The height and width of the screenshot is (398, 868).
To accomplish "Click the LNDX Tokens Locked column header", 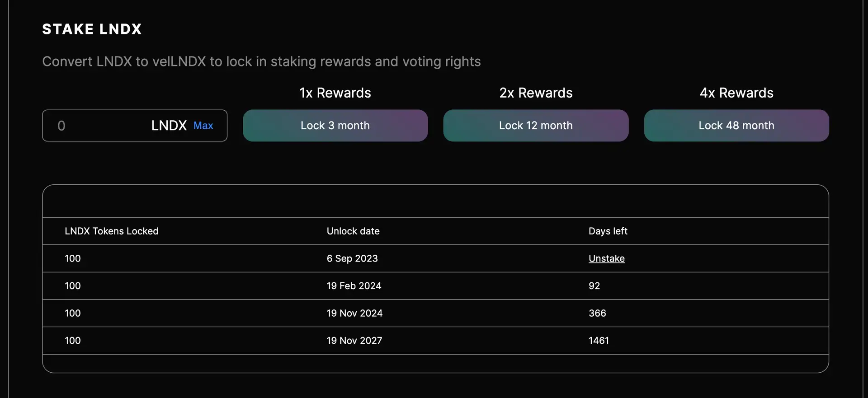I will click(x=112, y=231).
